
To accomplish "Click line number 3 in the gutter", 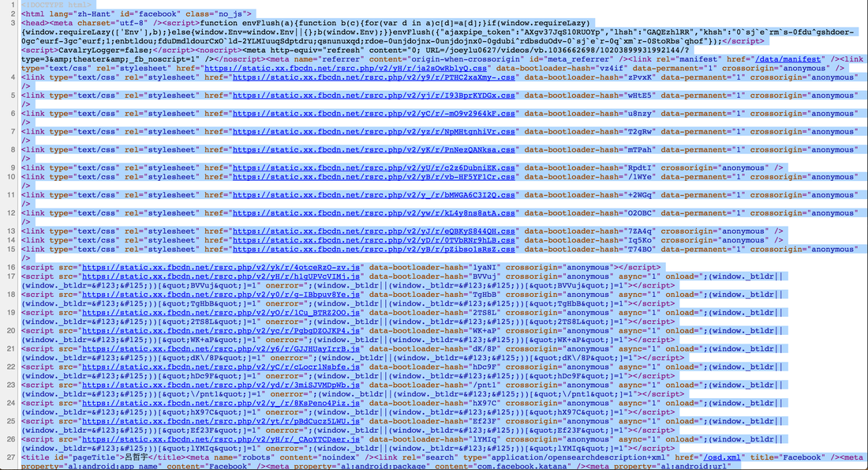I will [13, 23].
